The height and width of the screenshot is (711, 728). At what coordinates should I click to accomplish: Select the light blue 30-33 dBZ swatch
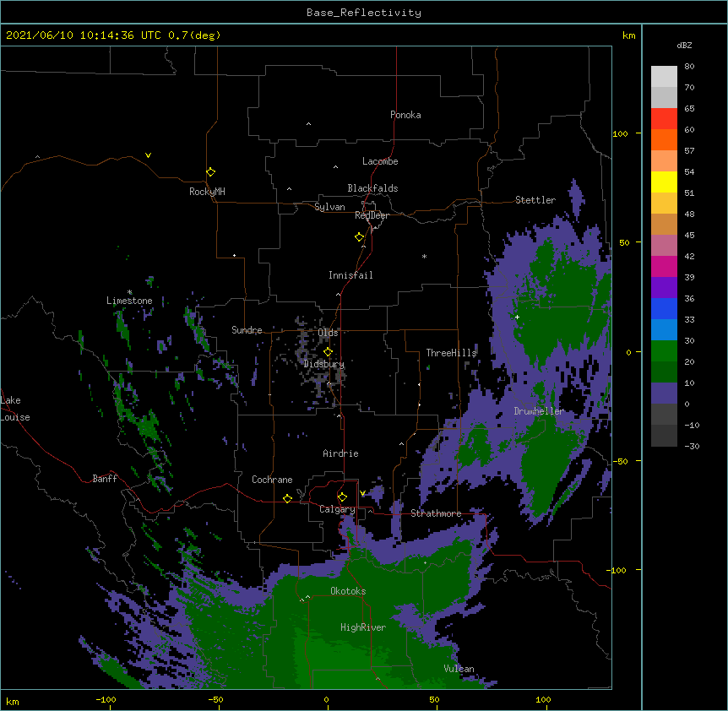click(x=664, y=330)
